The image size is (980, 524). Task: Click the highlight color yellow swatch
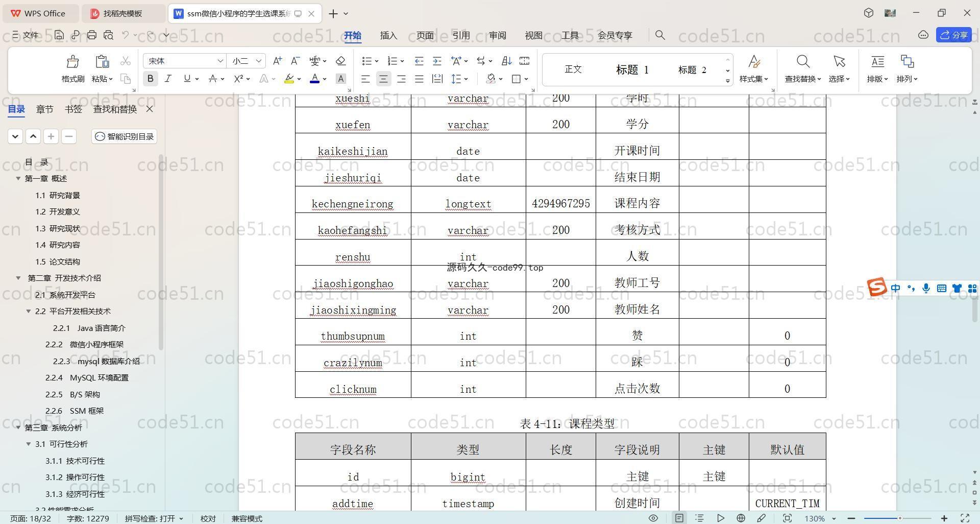click(x=289, y=79)
